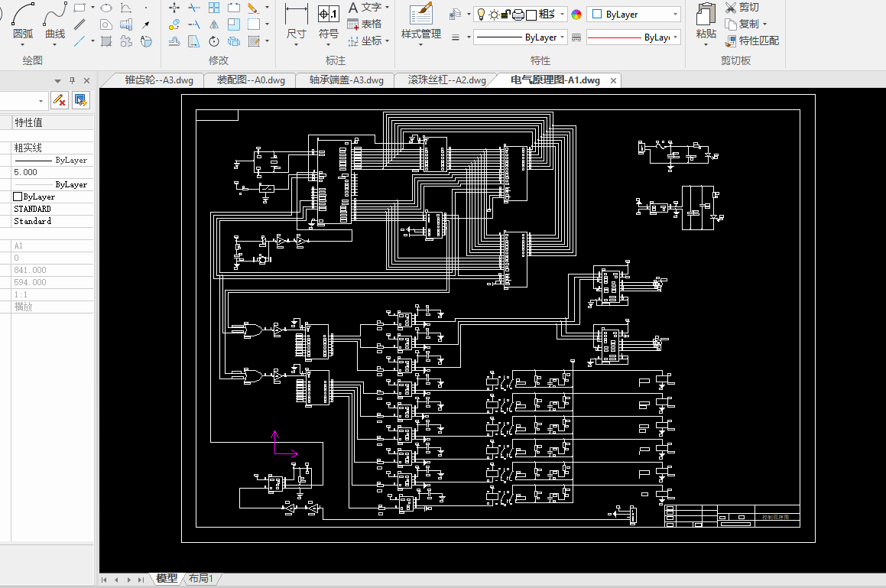
Task: Pick the parallel double-line tool
Action: [80, 24]
